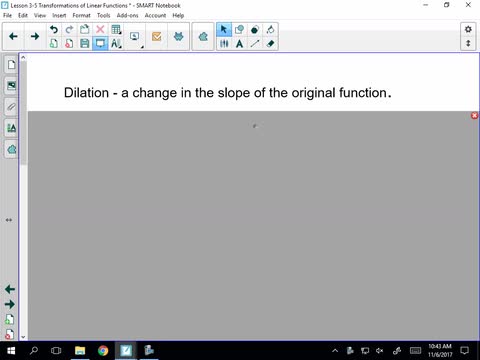480x360 pixels.
Task: Toggle the screen shade button
Action: (x=100, y=43)
